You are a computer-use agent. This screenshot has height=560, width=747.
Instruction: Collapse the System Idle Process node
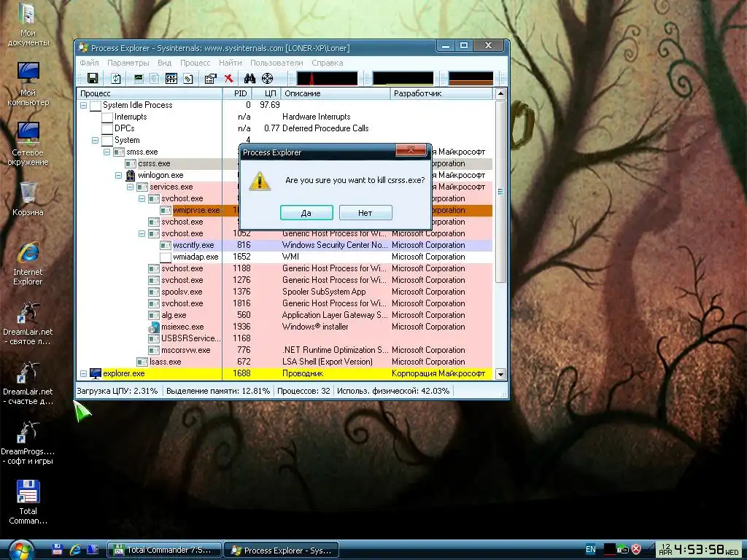83,105
